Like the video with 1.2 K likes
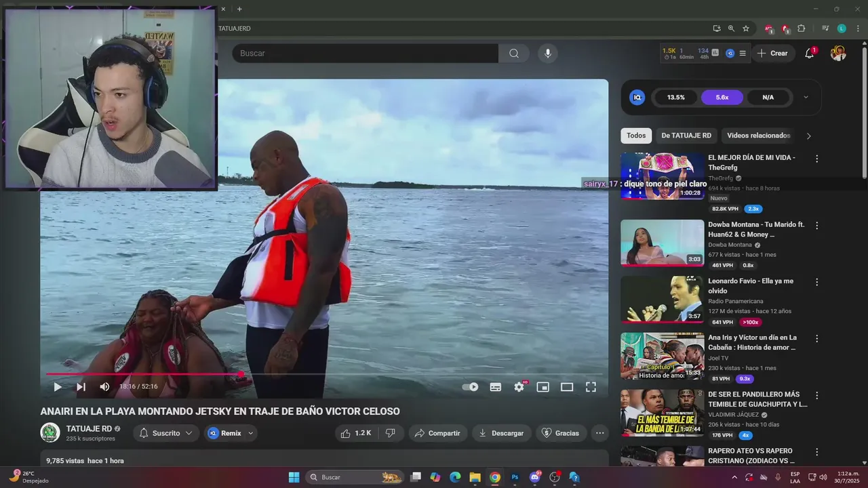Image resolution: width=868 pixels, height=488 pixels. tap(357, 433)
